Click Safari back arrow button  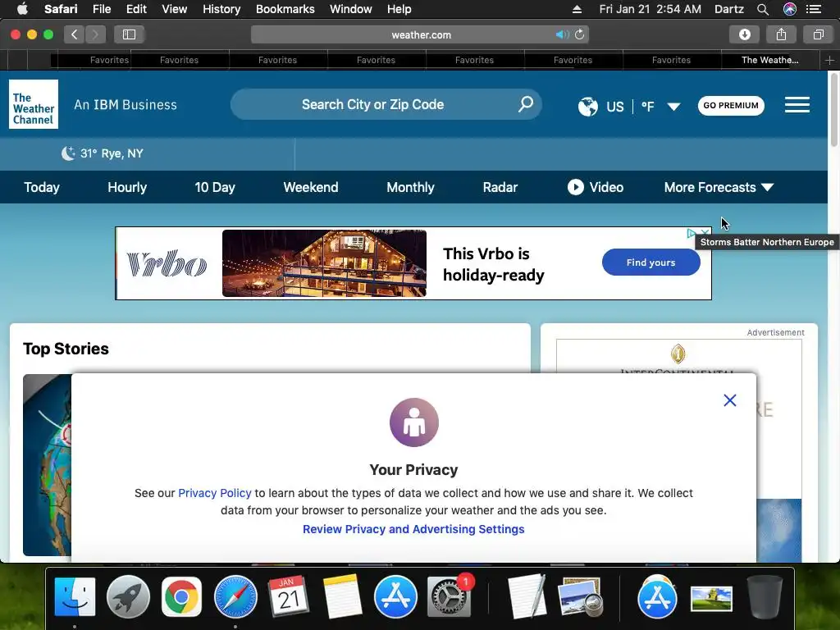point(75,34)
